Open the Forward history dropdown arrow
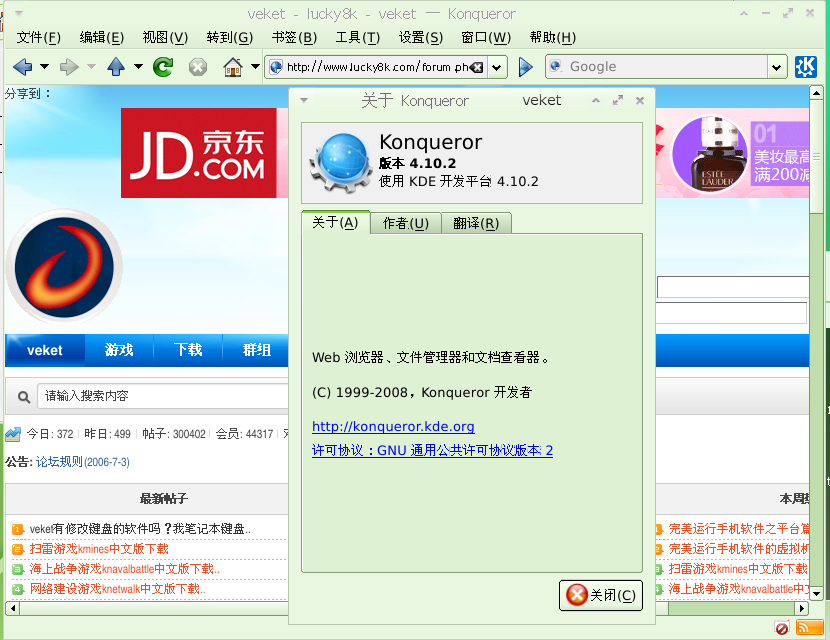This screenshot has height=640, width=830. click(x=91, y=67)
